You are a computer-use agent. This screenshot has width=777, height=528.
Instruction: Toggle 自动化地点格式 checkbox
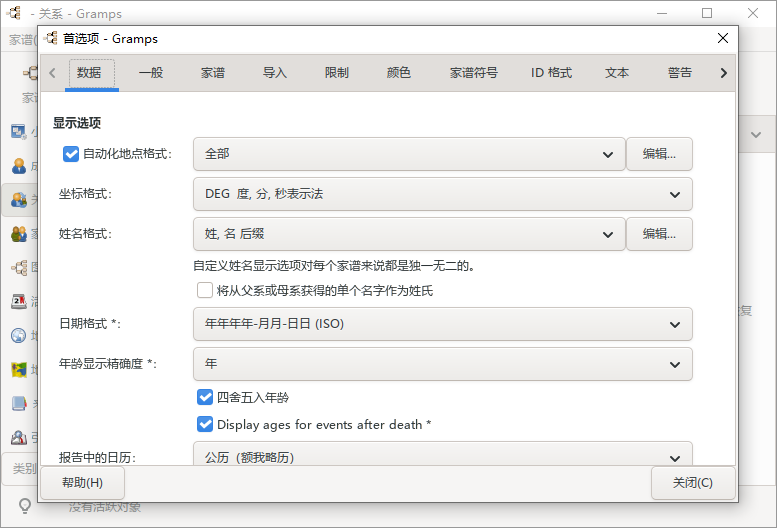[x=71, y=154]
